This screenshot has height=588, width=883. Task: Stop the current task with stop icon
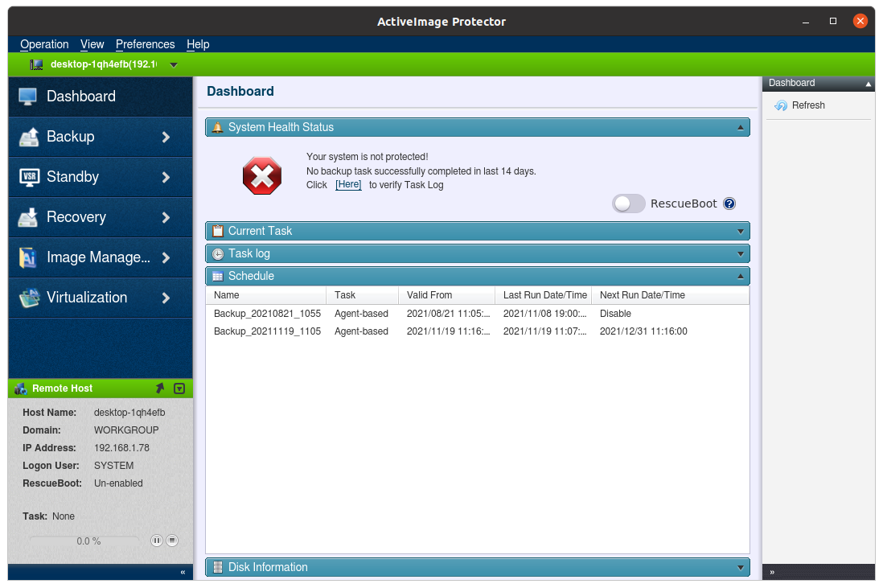(x=172, y=541)
